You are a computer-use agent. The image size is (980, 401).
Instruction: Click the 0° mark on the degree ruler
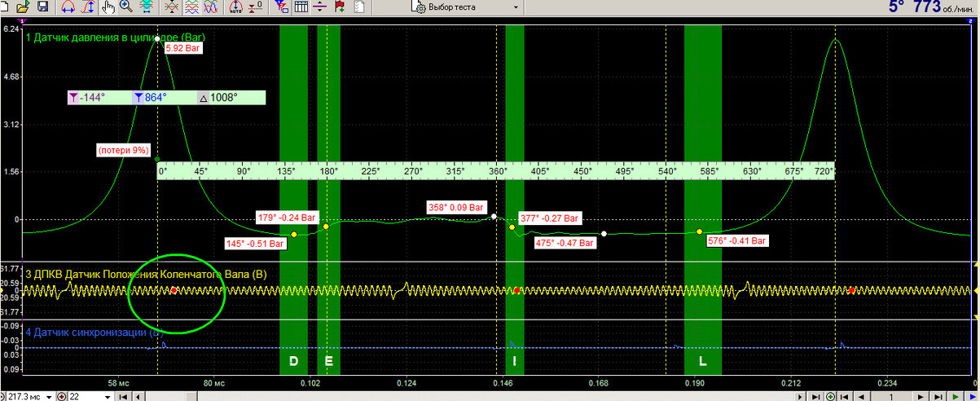tap(162, 172)
